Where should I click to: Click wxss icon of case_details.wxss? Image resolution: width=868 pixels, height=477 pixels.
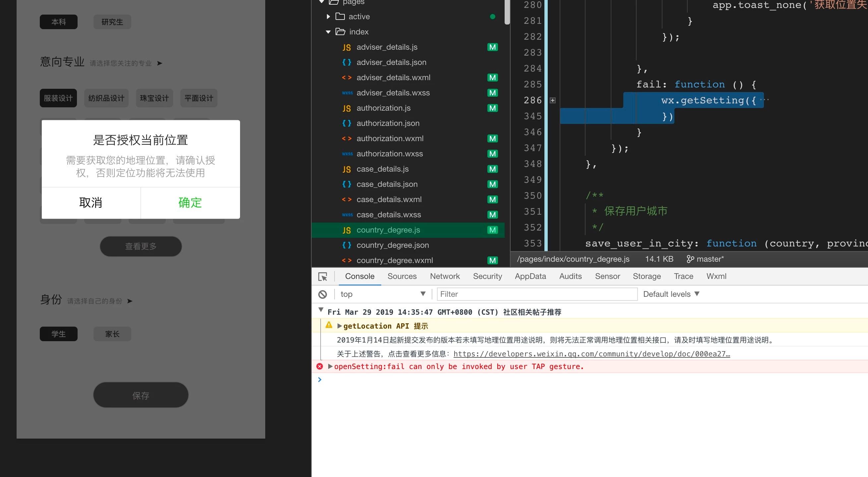pos(347,215)
